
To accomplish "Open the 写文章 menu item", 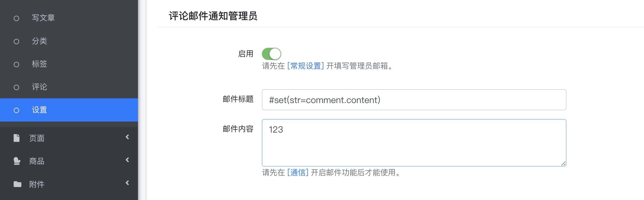I will (43, 18).
